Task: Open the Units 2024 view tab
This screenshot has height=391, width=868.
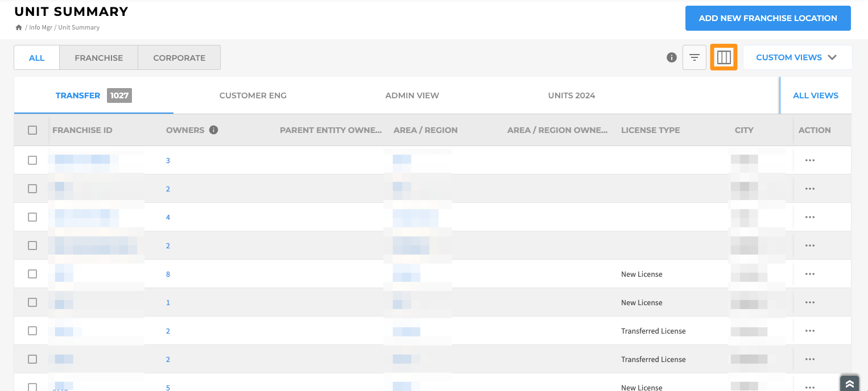Action: pos(572,95)
